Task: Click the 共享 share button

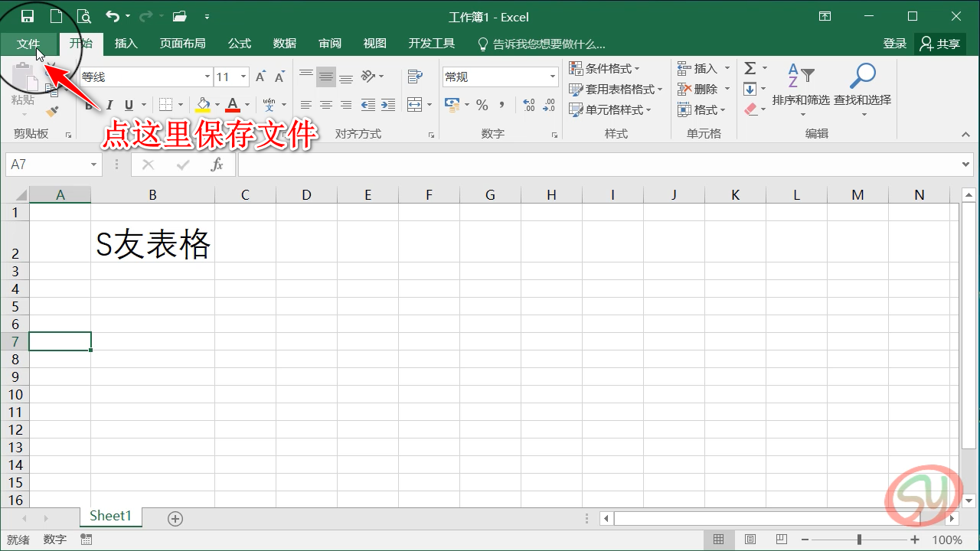Action: 940,44
